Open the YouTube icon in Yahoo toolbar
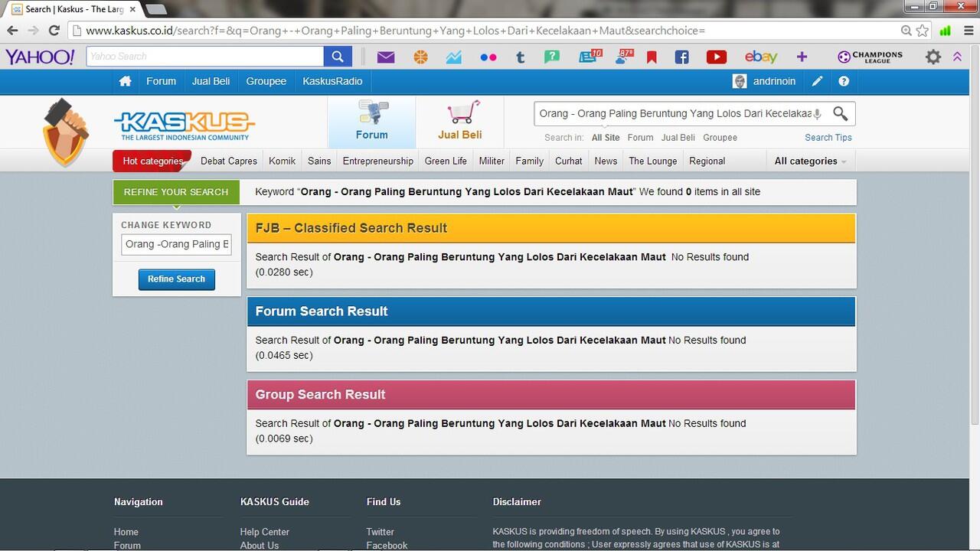This screenshot has width=980, height=551. click(717, 57)
